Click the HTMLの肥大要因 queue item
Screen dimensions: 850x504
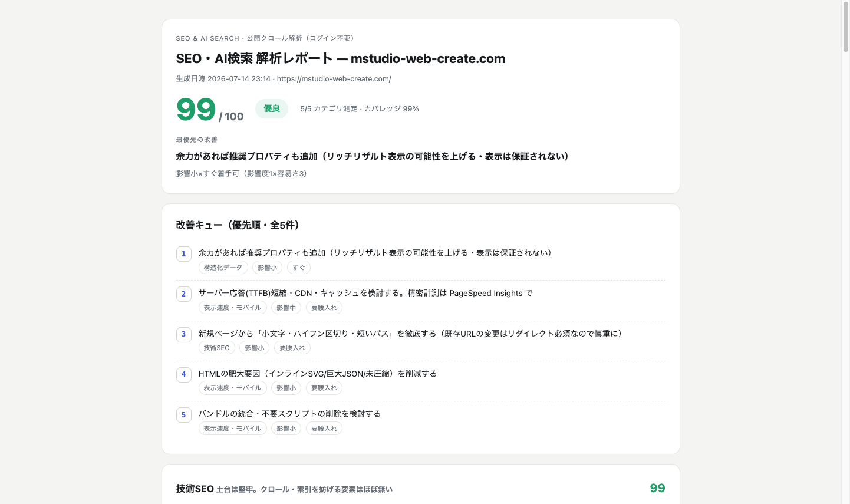[x=318, y=374]
